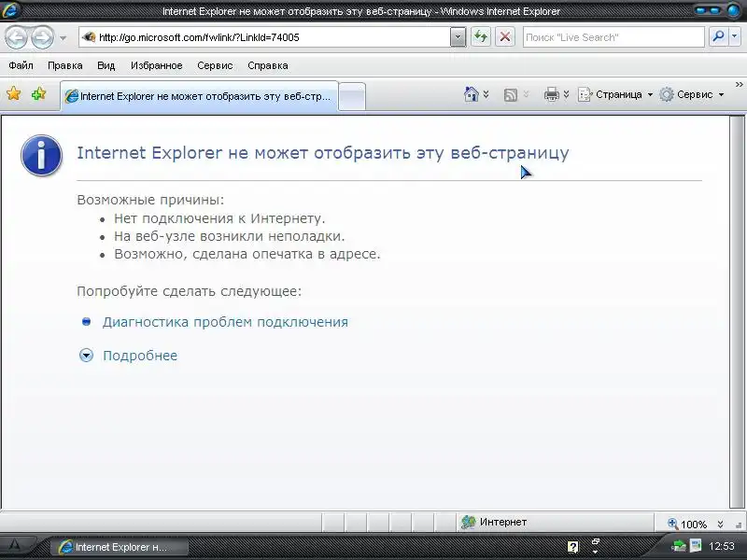Show more toolbar commands chevron
Screen dimensions: 747x560
click(x=739, y=84)
